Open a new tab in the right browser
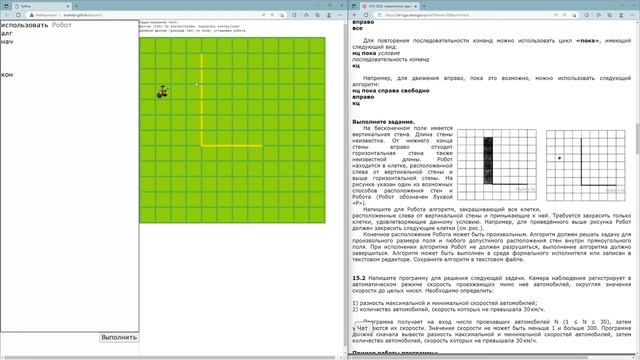Viewport: 640px width, 360px height. tap(424, 6)
